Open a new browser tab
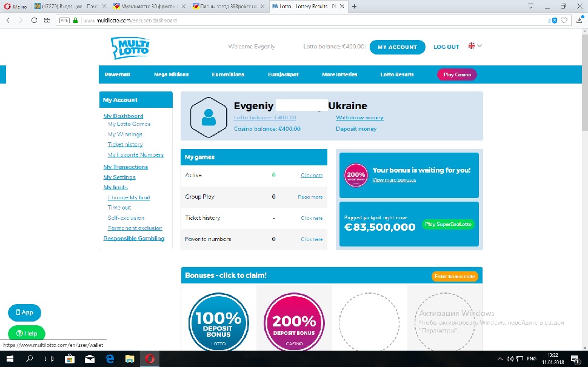The image size is (588, 367). pyautogui.click(x=354, y=7)
